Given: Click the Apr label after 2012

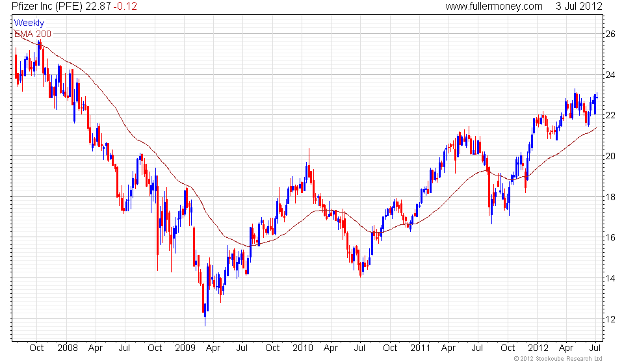Looking at the screenshot, I should [x=566, y=348].
